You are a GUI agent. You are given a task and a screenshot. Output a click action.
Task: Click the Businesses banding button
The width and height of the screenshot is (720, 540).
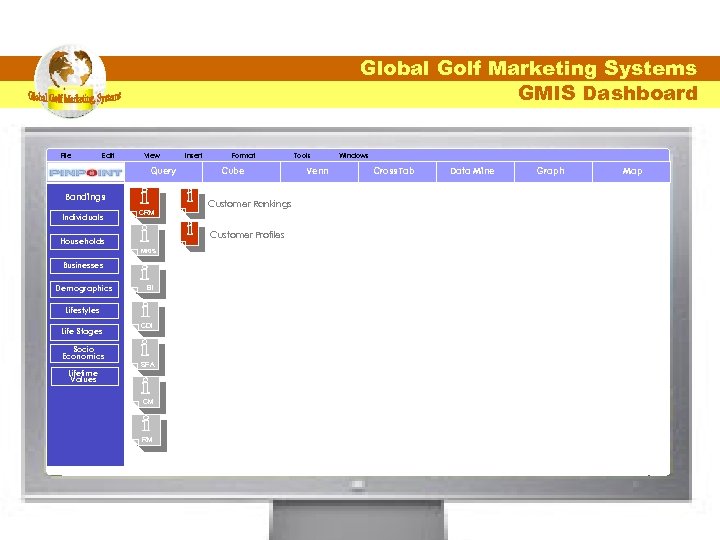click(84, 265)
